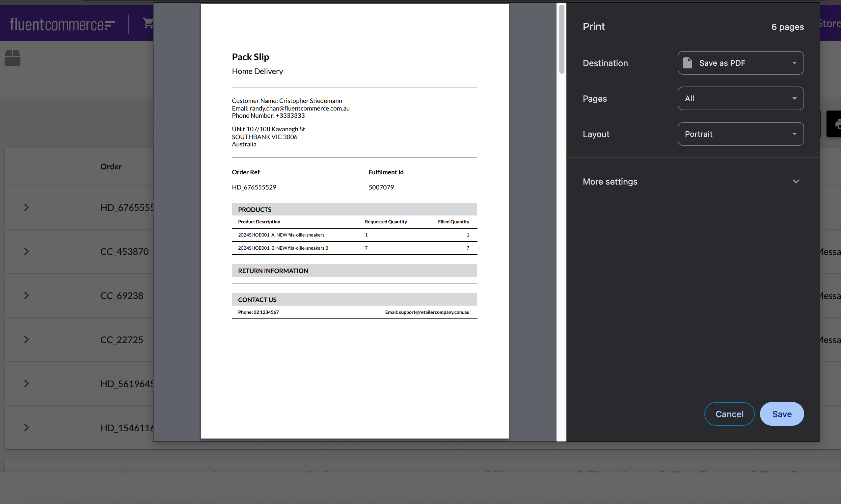Screen dimensions: 841x504
Task: Open the Layout dropdown set to Portrait
Action: 740,134
